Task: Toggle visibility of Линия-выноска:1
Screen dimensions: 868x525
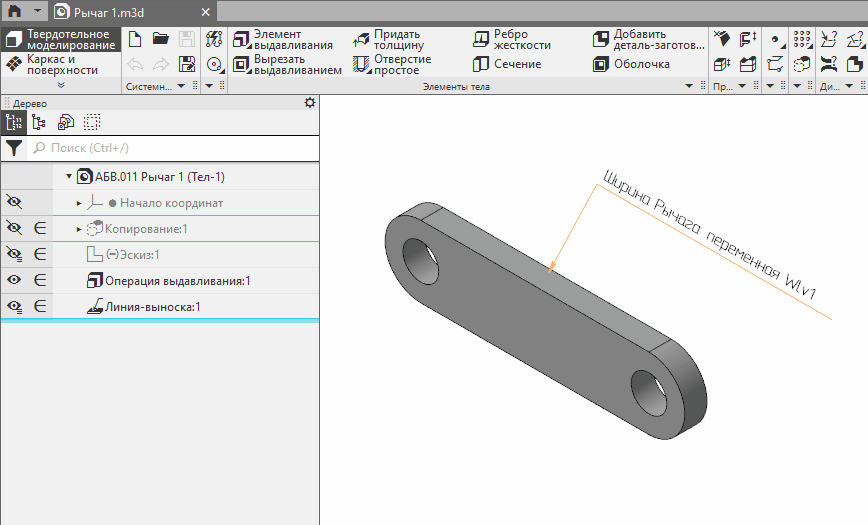Action: (14, 307)
